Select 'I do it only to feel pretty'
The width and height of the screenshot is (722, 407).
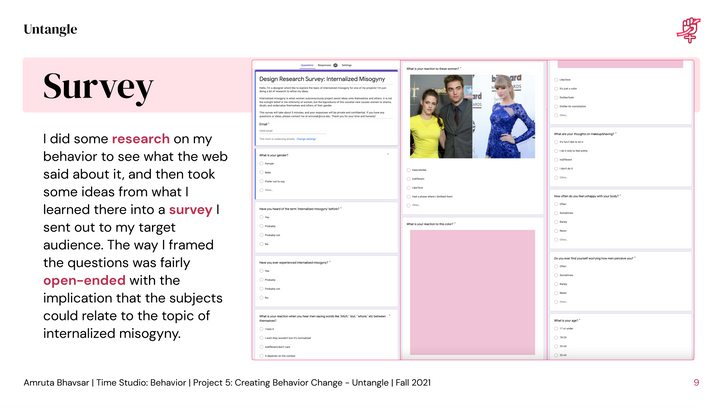click(571, 151)
